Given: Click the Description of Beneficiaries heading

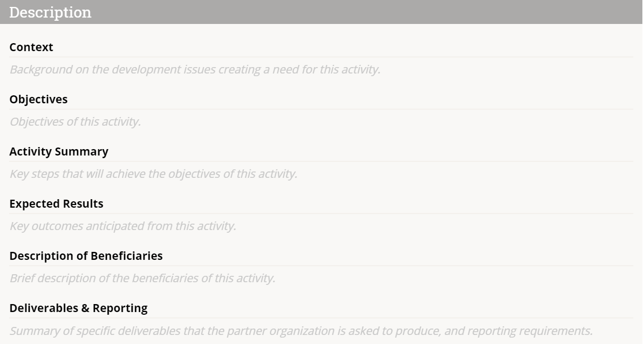Looking at the screenshot, I should (86, 256).
